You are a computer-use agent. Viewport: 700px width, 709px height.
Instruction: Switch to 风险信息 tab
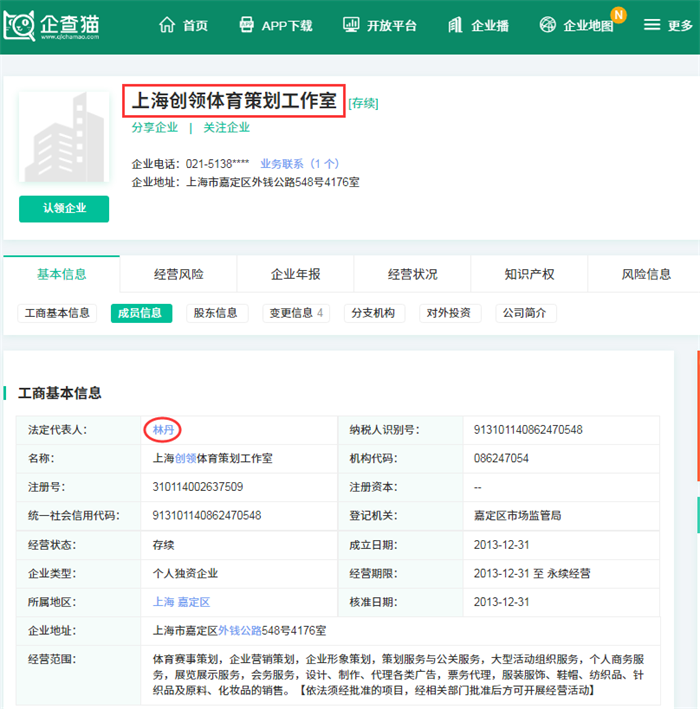point(646,274)
